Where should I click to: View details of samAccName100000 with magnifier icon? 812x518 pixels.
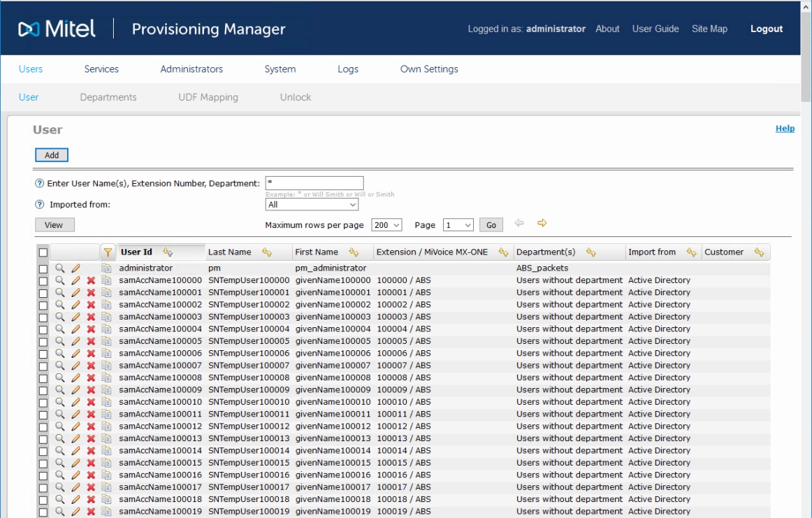[60, 280]
